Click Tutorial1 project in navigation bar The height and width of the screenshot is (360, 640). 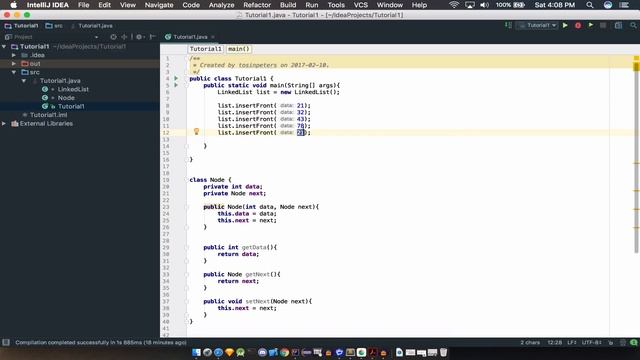(x=22, y=26)
